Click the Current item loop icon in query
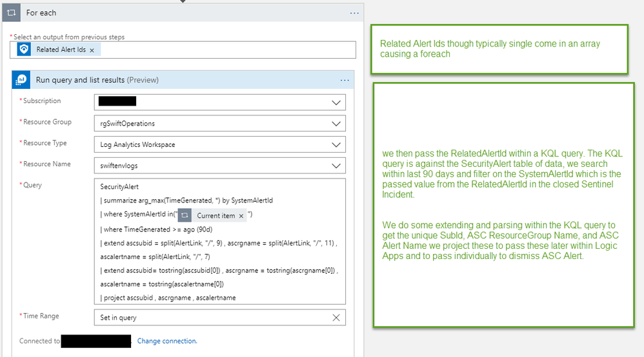The image size is (644, 357). tap(185, 215)
